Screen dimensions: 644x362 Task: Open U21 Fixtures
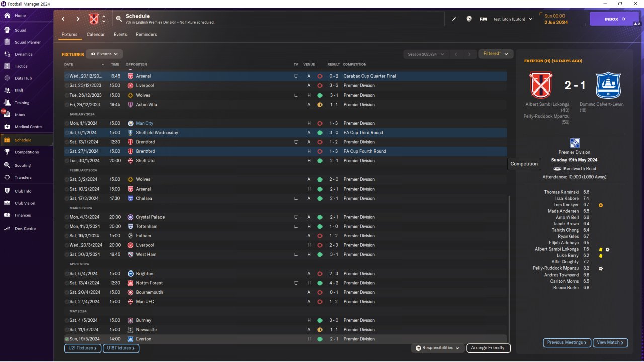(x=83, y=348)
